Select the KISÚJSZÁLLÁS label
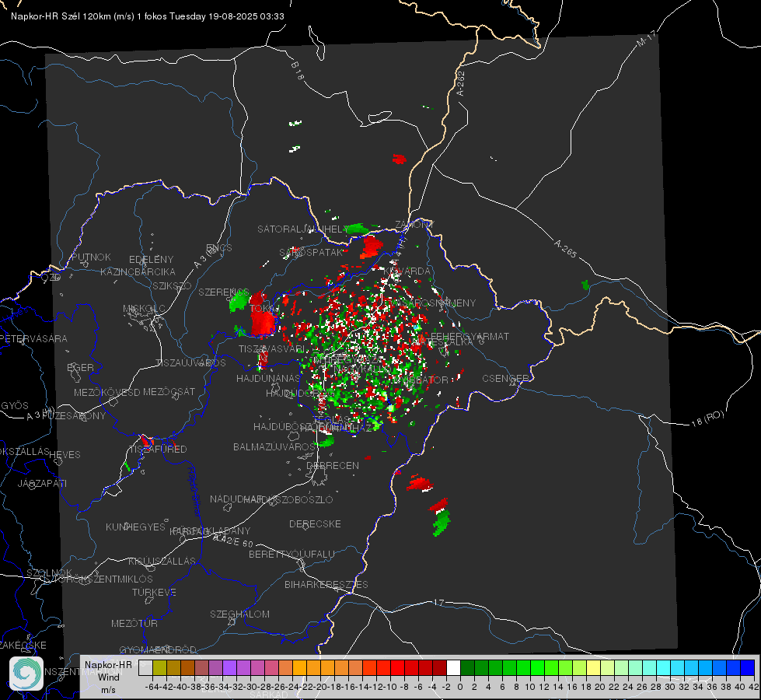The height and width of the screenshot is (700, 761). [162, 561]
